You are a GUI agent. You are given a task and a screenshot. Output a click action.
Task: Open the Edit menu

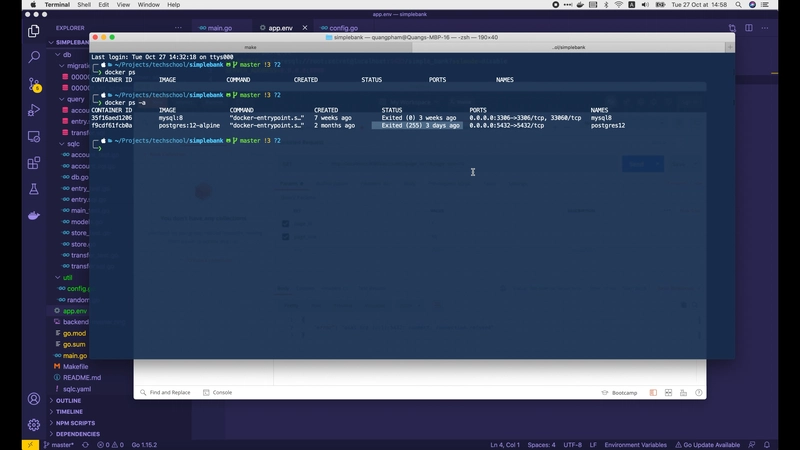point(104,5)
